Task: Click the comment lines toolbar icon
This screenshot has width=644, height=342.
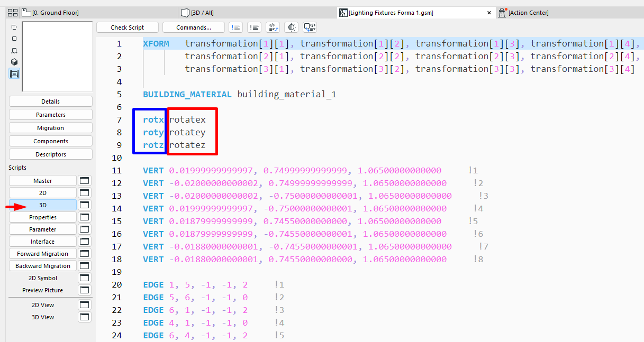Action: coord(236,27)
